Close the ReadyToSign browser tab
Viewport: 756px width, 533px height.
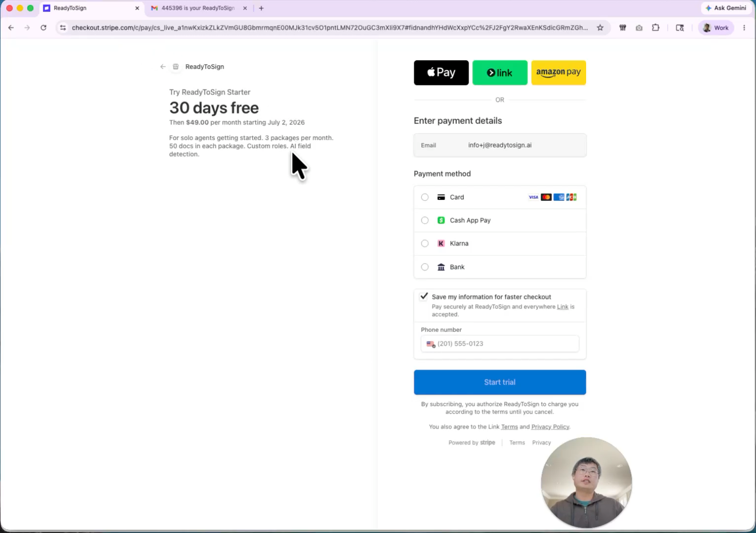(137, 8)
